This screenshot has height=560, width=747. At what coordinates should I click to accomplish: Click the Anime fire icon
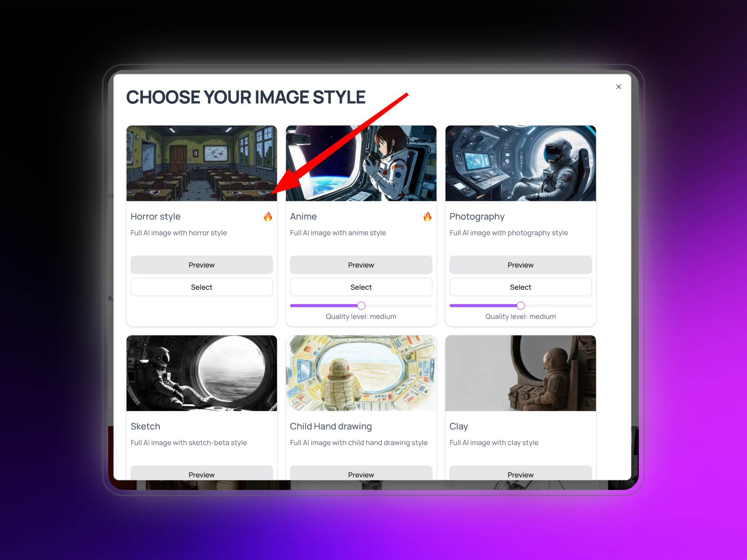427,217
